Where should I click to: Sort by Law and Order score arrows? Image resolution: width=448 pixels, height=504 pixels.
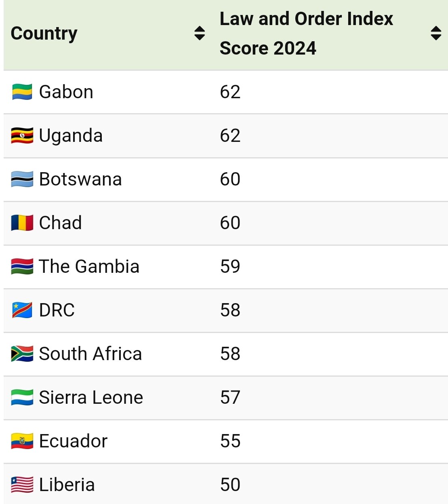coord(436,33)
